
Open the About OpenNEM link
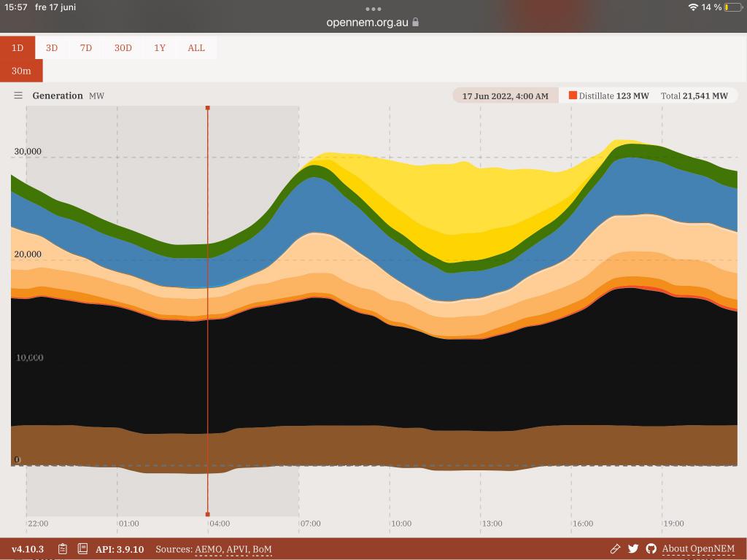tap(698, 548)
